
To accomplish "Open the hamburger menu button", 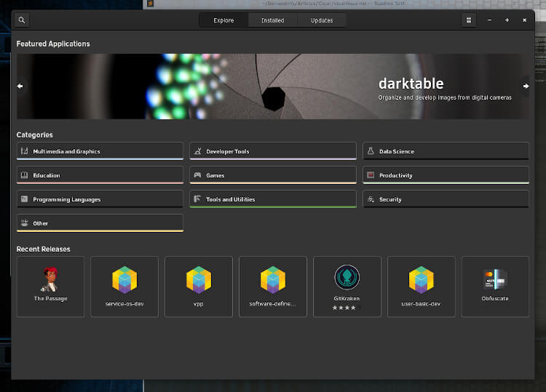I will pos(469,20).
